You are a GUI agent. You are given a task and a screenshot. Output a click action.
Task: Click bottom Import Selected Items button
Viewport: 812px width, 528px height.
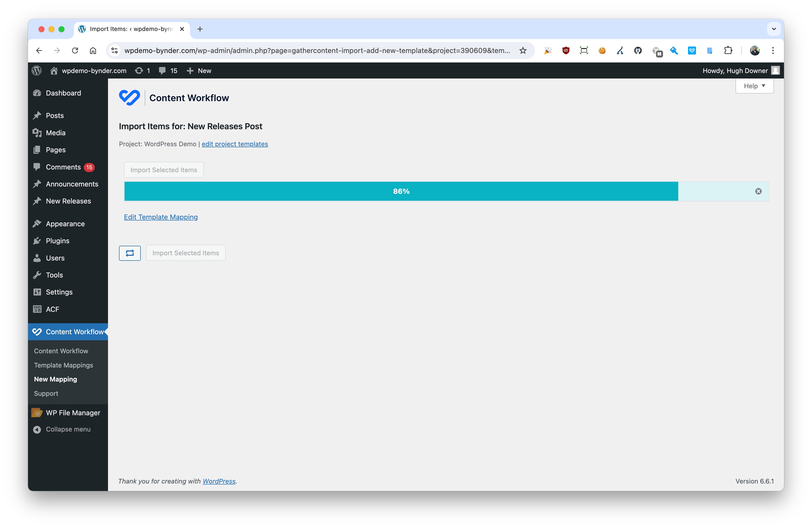[185, 253]
